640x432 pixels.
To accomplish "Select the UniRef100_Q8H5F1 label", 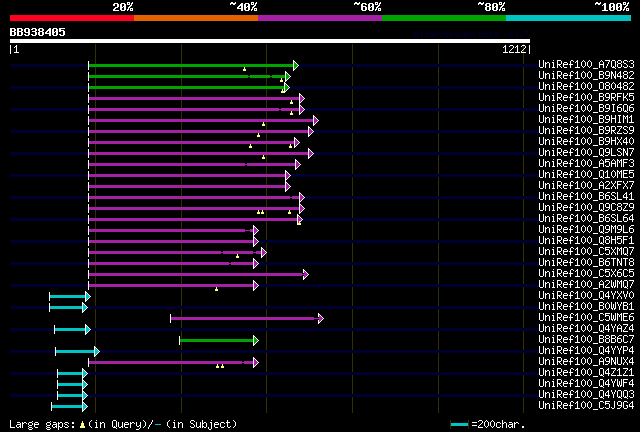I will tap(586, 240).
